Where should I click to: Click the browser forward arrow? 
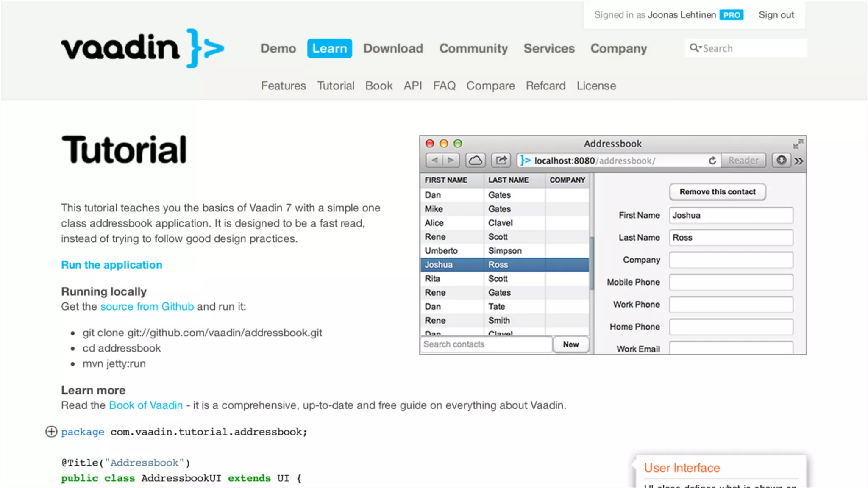click(451, 161)
